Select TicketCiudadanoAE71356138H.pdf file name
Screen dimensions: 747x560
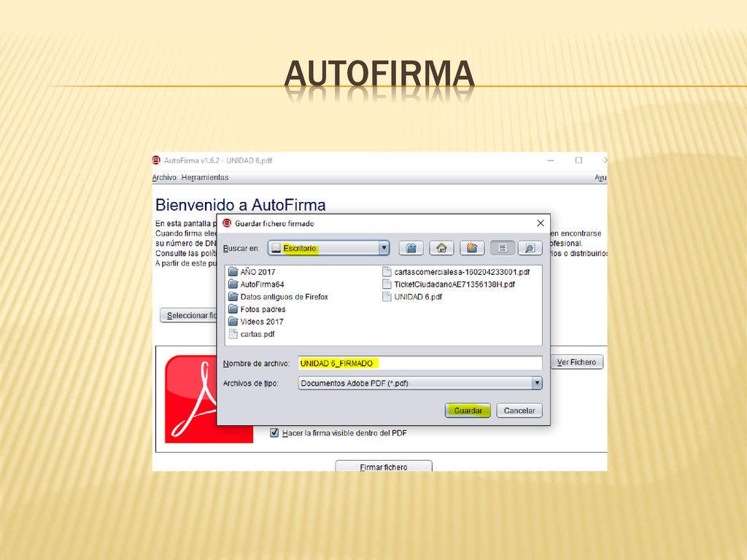(x=454, y=284)
